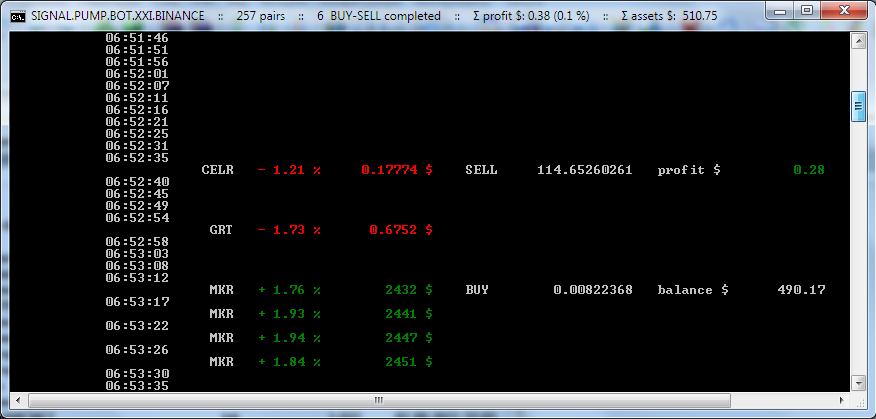
Task: Click the vertical scrollbar down arrow
Action: (858, 383)
